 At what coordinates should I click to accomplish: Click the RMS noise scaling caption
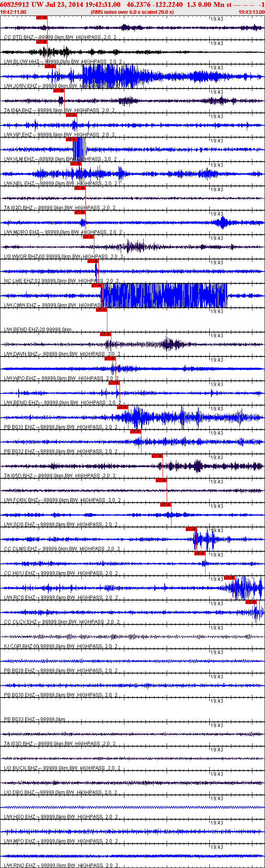coord(132,12)
